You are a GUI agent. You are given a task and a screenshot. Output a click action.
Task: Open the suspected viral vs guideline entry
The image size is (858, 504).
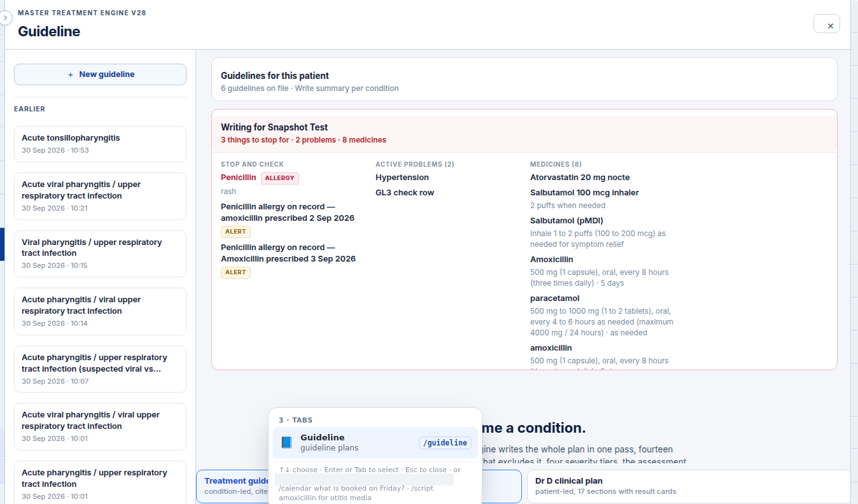100,369
